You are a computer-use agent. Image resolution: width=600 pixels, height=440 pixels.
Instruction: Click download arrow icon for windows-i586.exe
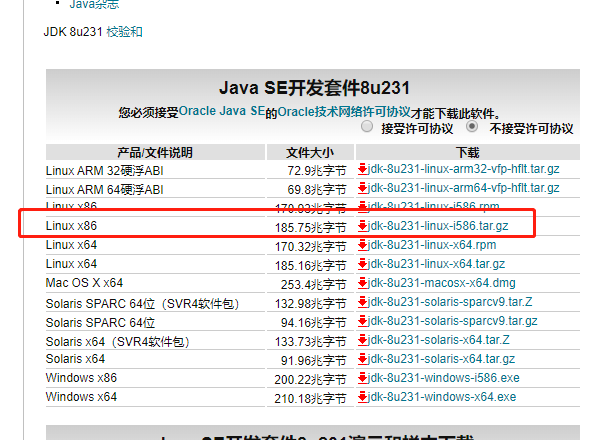[362, 378]
